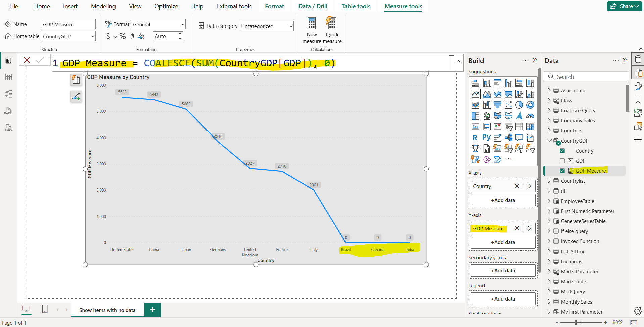The image size is (644, 327).
Task: Open the Model view
Action: 9,94
